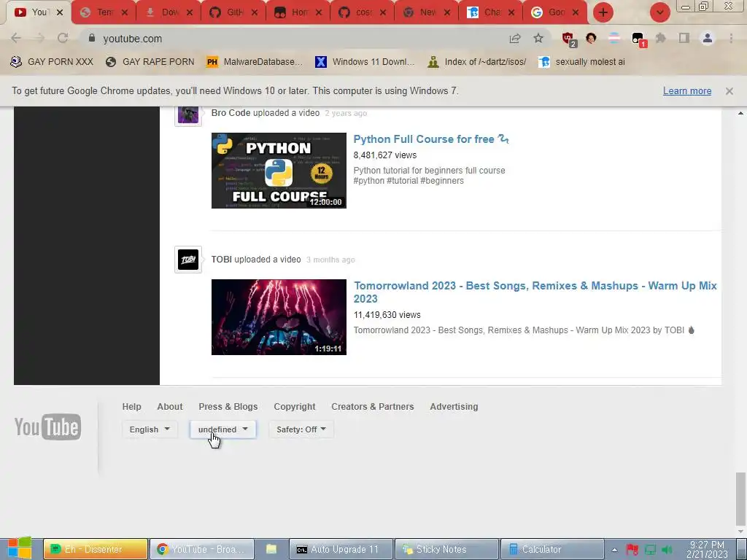Go back using the browser back arrow
The height and width of the screenshot is (560, 747).
16,39
